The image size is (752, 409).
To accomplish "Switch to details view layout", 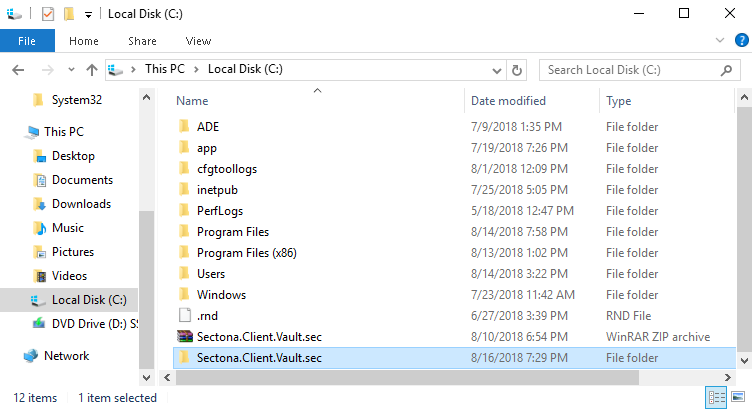I will 717,398.
